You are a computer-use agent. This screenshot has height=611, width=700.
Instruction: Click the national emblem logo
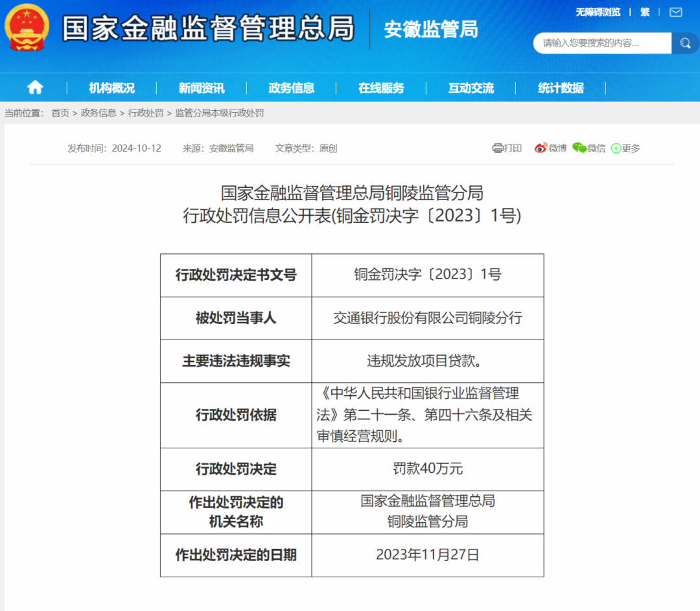(27, 28)
